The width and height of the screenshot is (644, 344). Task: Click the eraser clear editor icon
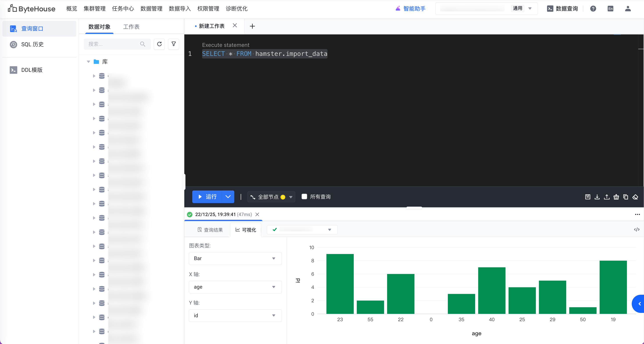coord(635,197)
